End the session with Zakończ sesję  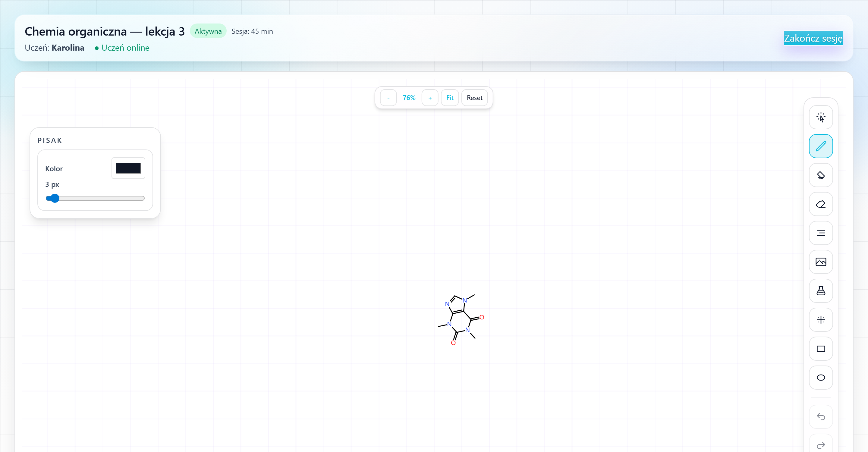813,38
